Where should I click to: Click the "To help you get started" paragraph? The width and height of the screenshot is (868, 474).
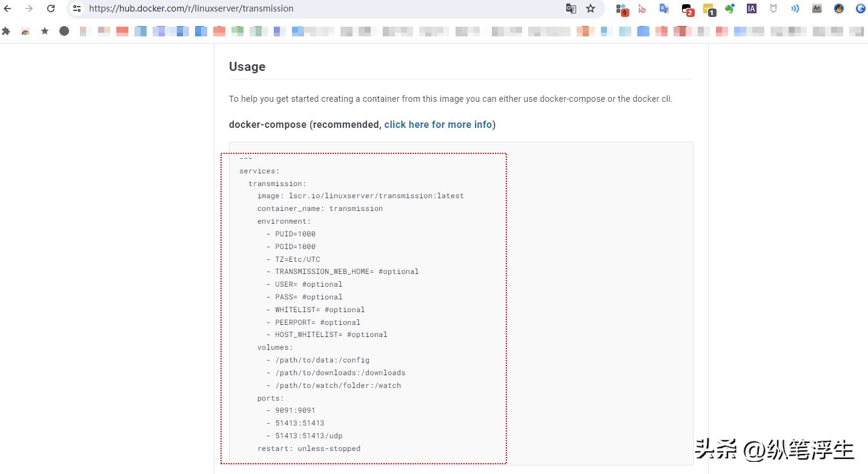[x=451, y=99]
